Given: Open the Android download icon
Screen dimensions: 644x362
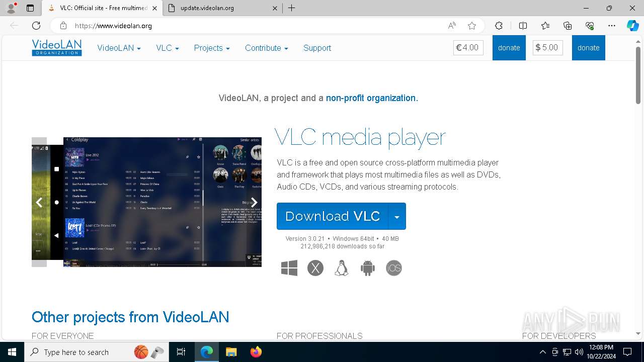Looking at the screenshot, I should [x=368, y=268].
